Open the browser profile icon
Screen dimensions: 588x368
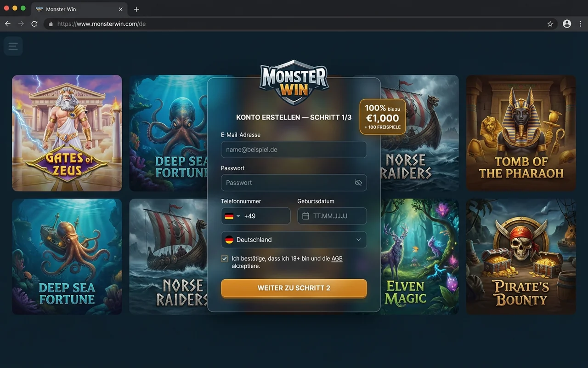[x=567, y=24]
